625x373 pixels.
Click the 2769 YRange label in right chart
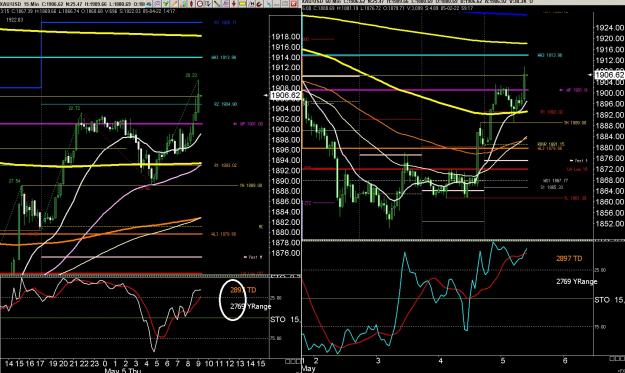click(x=577, y=282)
